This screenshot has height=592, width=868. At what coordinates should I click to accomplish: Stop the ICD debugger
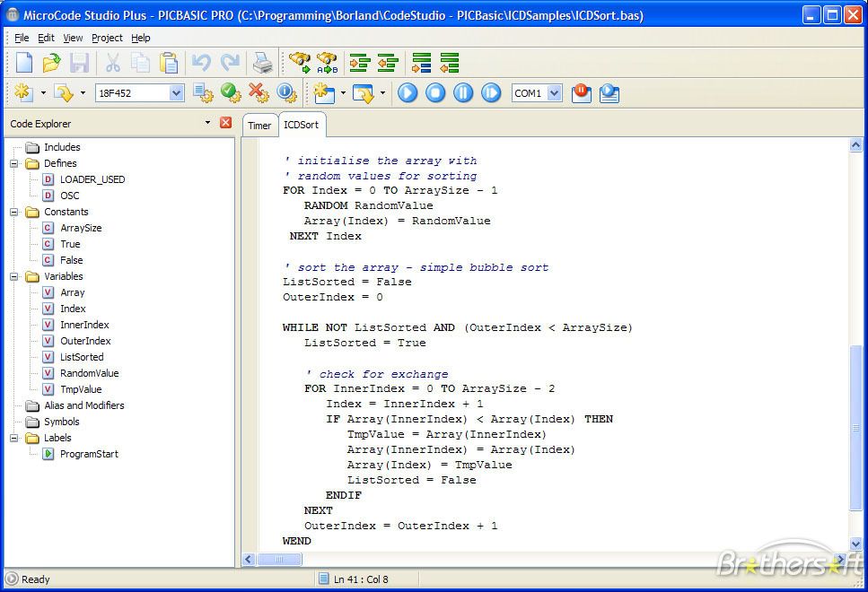[434, 92]
